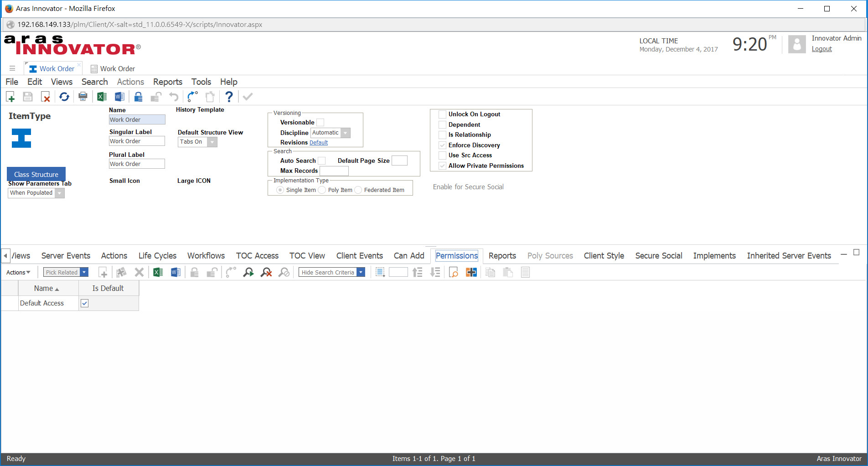868x466 pixels.
Task: Run search with the binoculars icon
Action: point(248,273)
